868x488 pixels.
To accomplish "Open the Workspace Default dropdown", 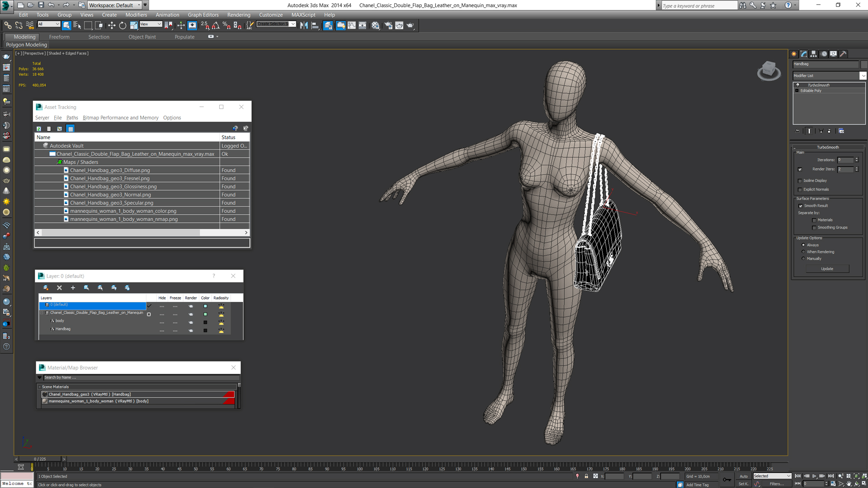I will click(x=114, y=5).
